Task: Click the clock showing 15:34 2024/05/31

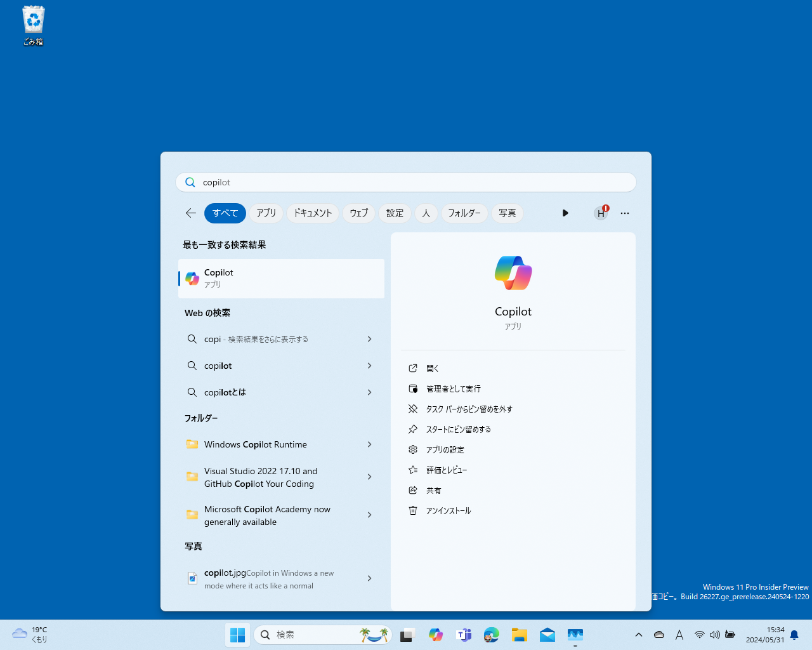Action: pyautogui.click(x=765, y=635)
